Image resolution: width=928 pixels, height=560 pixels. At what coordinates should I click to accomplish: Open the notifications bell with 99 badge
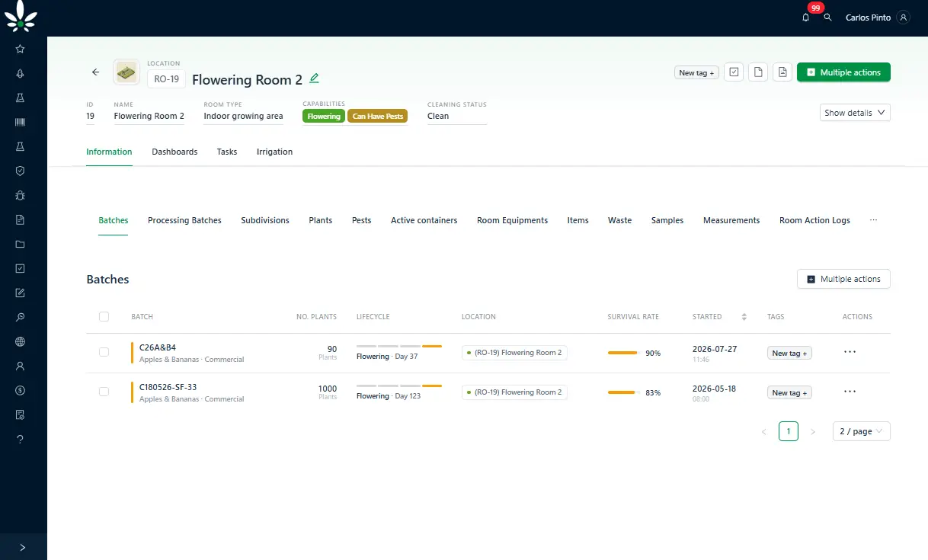click(x=806, y=17)
